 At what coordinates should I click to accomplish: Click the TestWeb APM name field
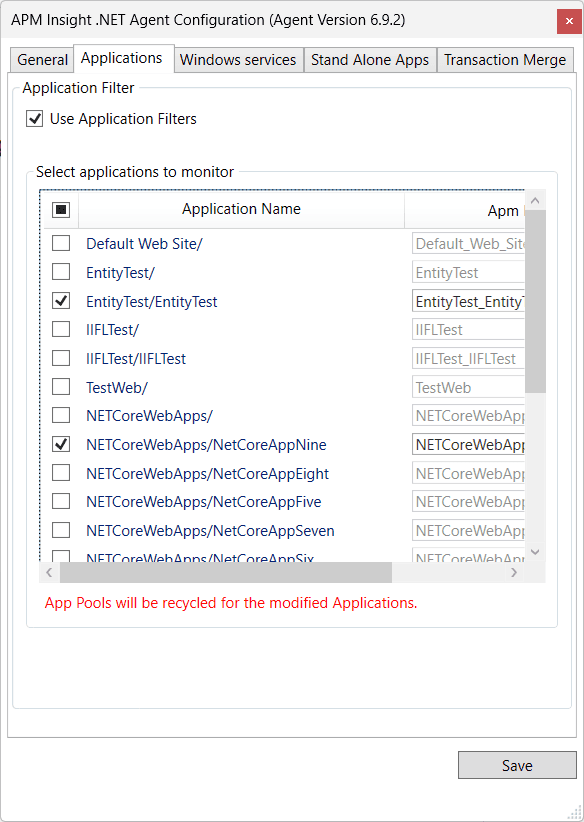[468, 387]
